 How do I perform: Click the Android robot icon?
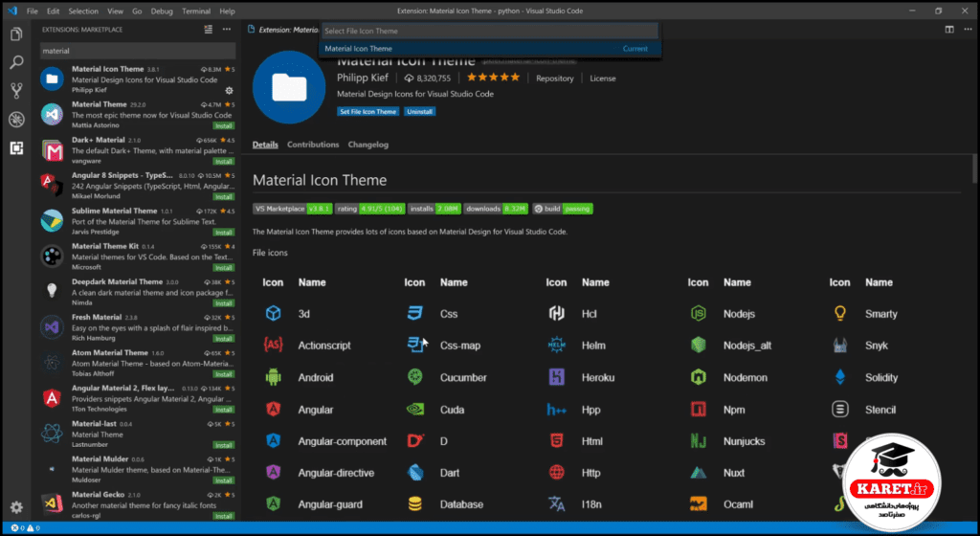tap(273, 377)
